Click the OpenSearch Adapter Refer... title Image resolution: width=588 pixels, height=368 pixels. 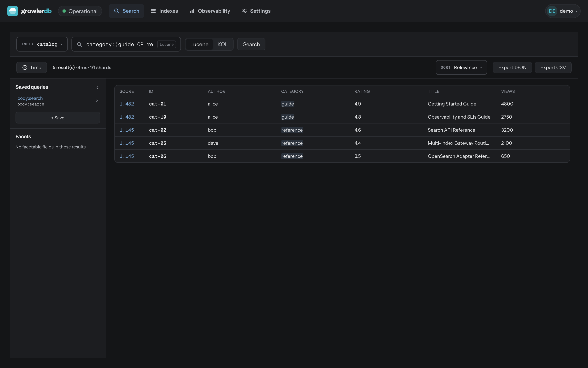pos(459,156)
